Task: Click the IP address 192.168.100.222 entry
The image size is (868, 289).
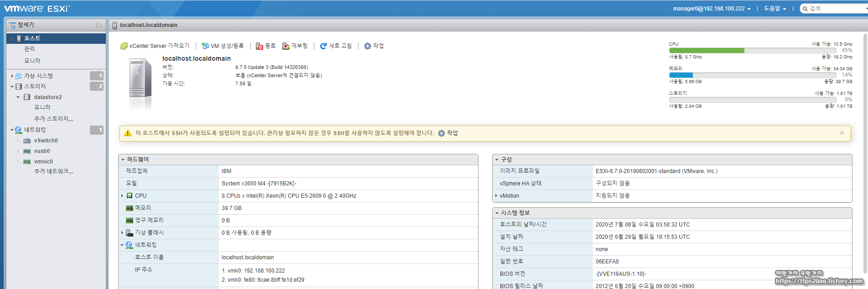Action: 253,271
